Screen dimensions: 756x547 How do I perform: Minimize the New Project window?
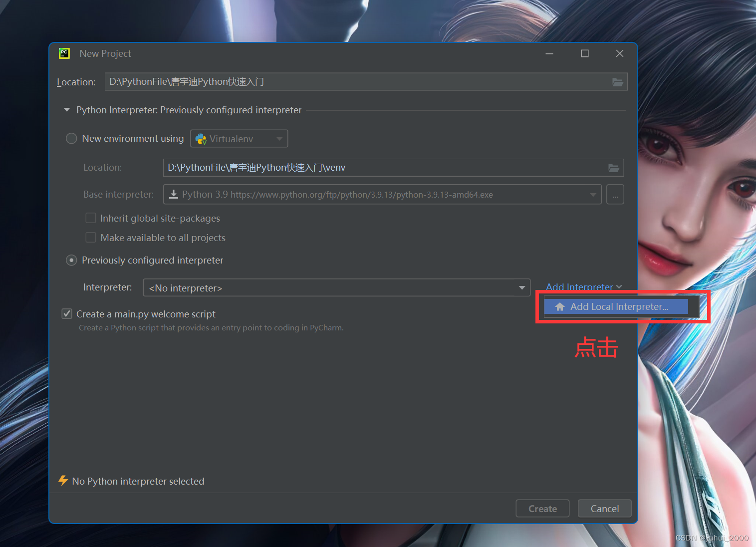click(x=549, y=53)
